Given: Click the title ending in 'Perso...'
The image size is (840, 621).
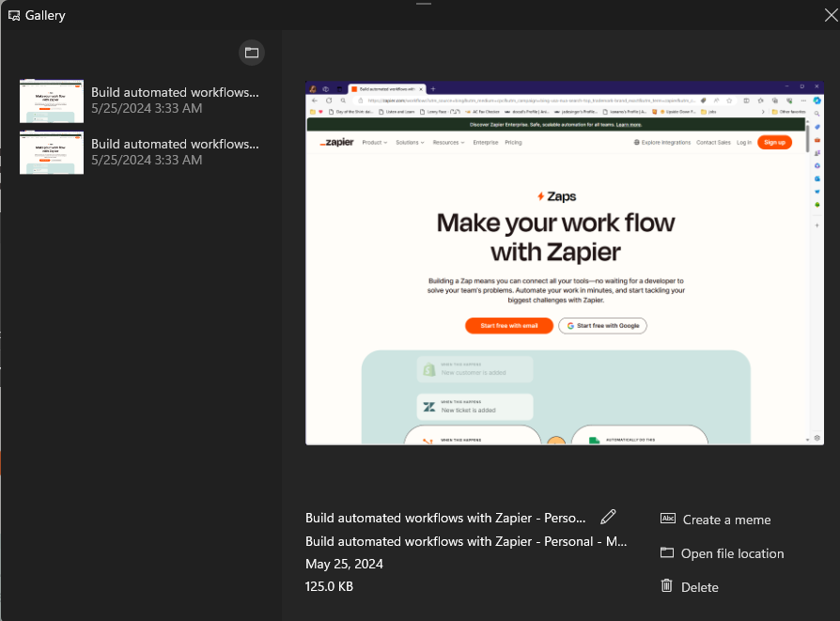Looking at the screenshot, I should pyautogui.click(x=445, y=518).
